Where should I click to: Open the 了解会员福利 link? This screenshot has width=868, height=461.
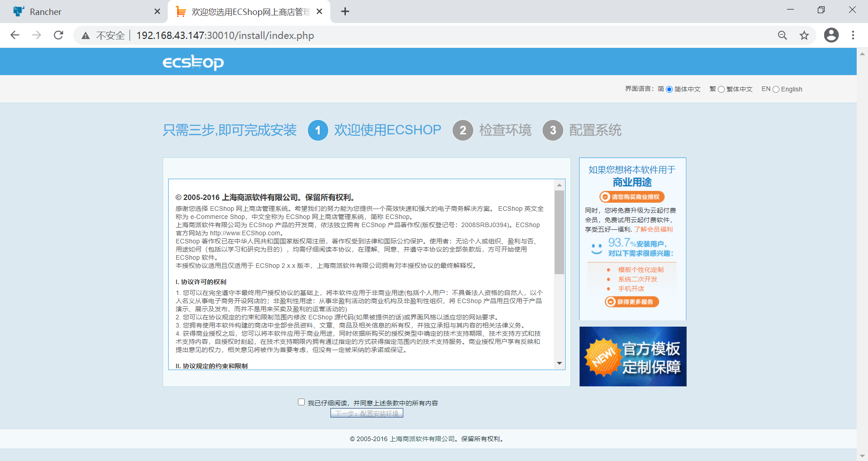[653, 229]
